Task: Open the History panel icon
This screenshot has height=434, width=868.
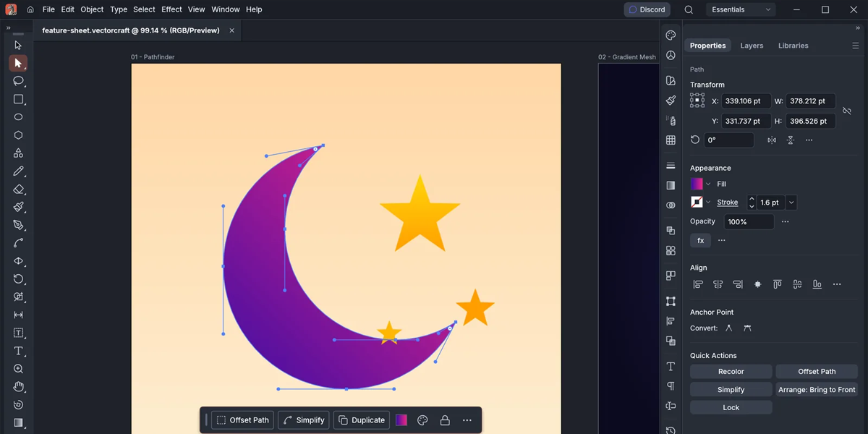Action: (x=671, y=430)
